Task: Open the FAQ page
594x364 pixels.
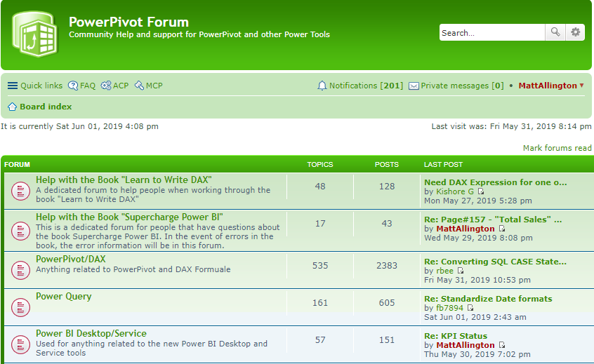Action: [x=82, y=86]
